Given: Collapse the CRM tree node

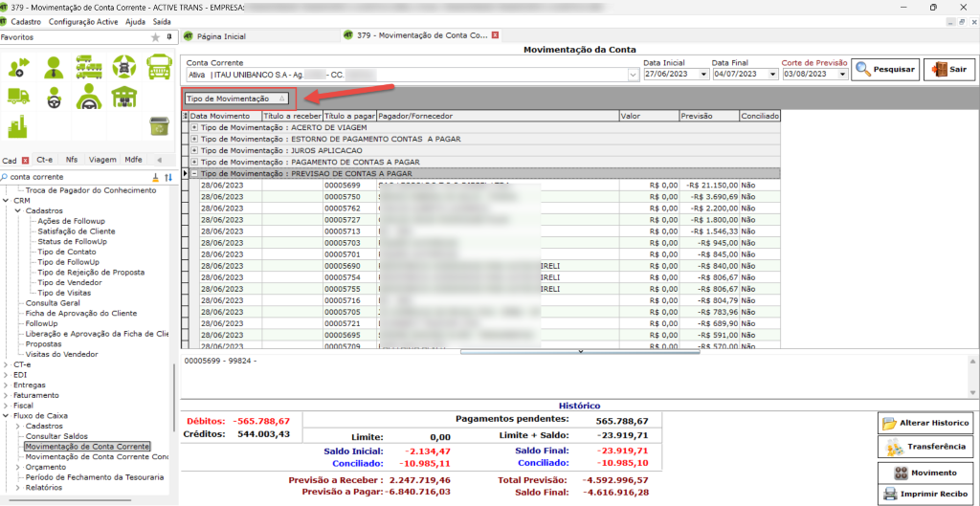Looking at the screenshot, I should 7,201.
